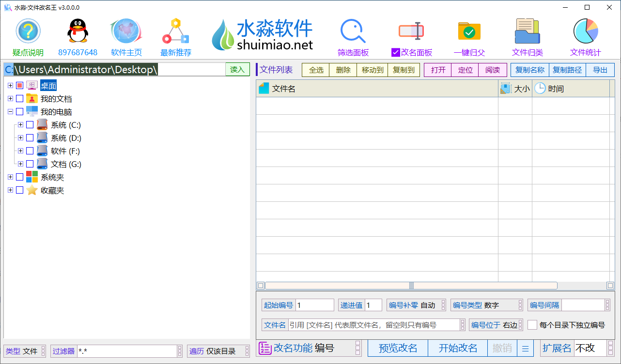Click the 水淼软件 shuimiao.net logo
The width and height of the screenshot is (621, 364).
pyautogui.click(x=262, y=35)
